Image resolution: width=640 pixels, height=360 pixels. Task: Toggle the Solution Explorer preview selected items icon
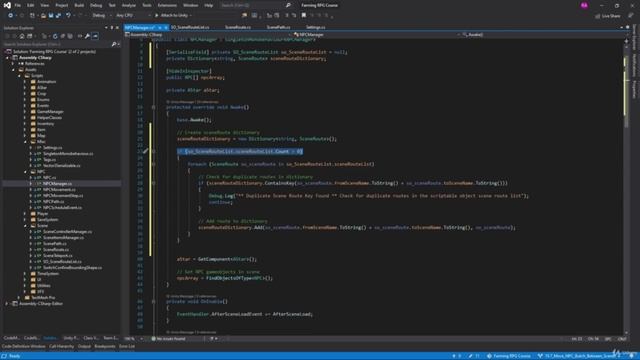[x=95, y=36]
